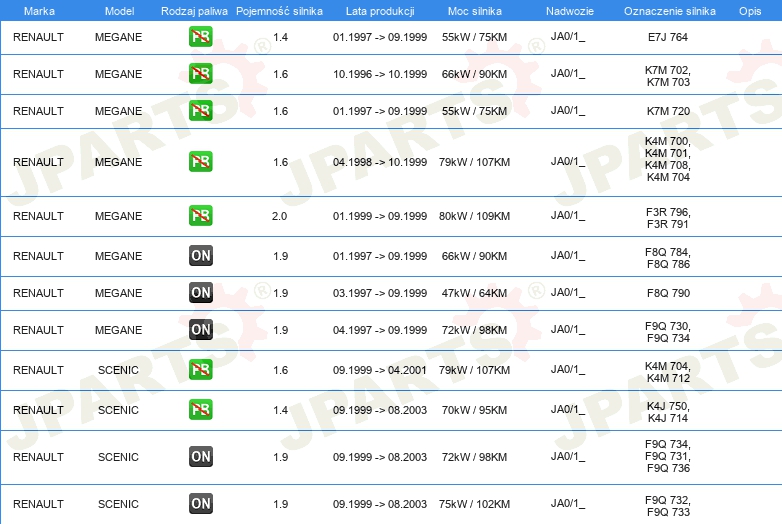Click the 47kW / 64KM power cell
Image resolution: width=782 pixels, height=524 pixels.
coord(474,293)
